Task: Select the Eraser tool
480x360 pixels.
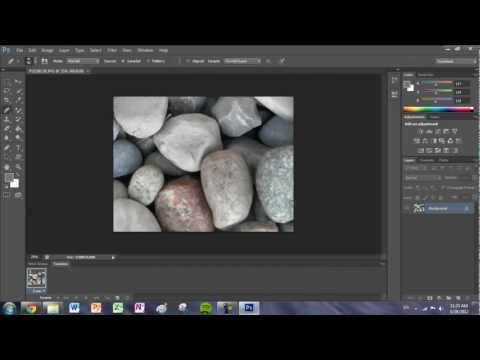Action: pos(7,129)
